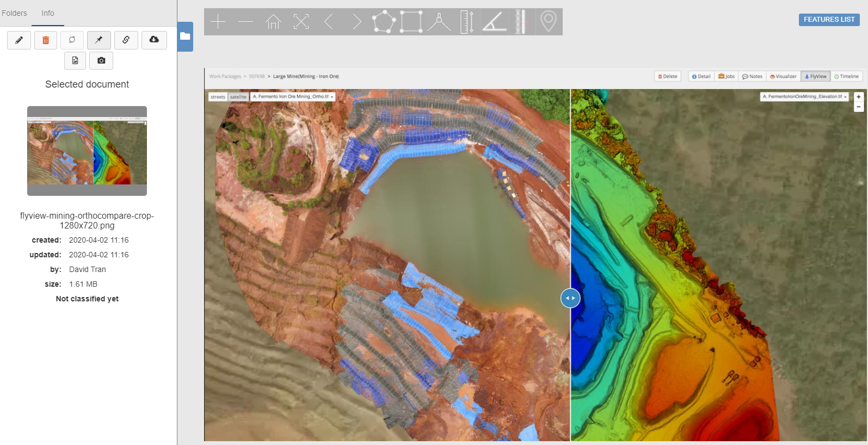
Task: Open the Ortho.tif layer dropdown
Action: (293, 97)
